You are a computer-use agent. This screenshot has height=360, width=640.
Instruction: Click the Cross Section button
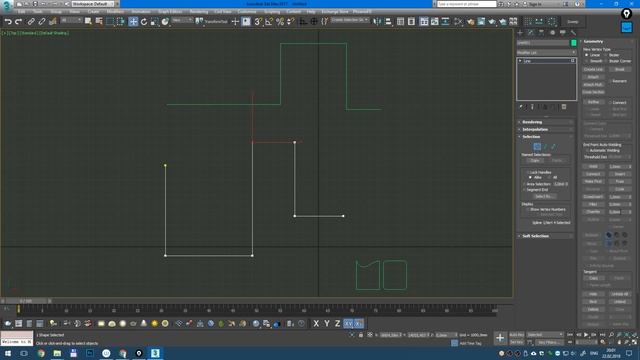[593, 92]
